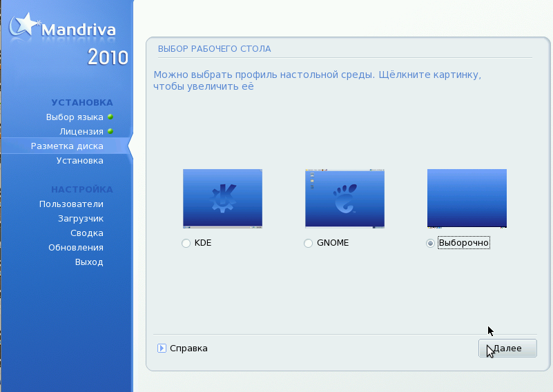Enlarge the custom desktop preview thumbnail
The height and width of the screenshot is (392, 553).
click(x=467, y=199)
